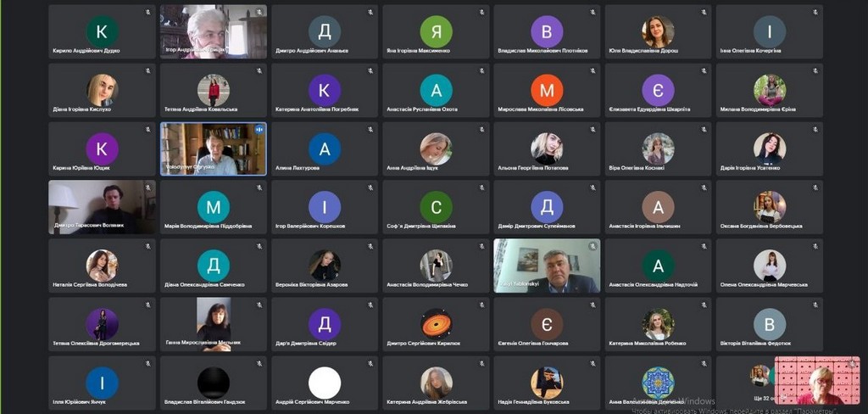Open Ганна Мирославівна's video tile
The image size is (868, 414).
213,324
